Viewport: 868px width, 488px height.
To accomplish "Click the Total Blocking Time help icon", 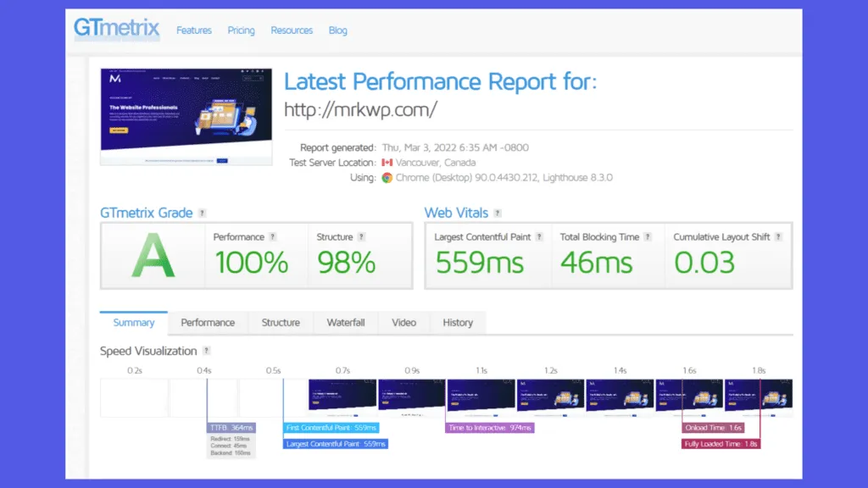I will pyautogui.click(x=648, y=237).
